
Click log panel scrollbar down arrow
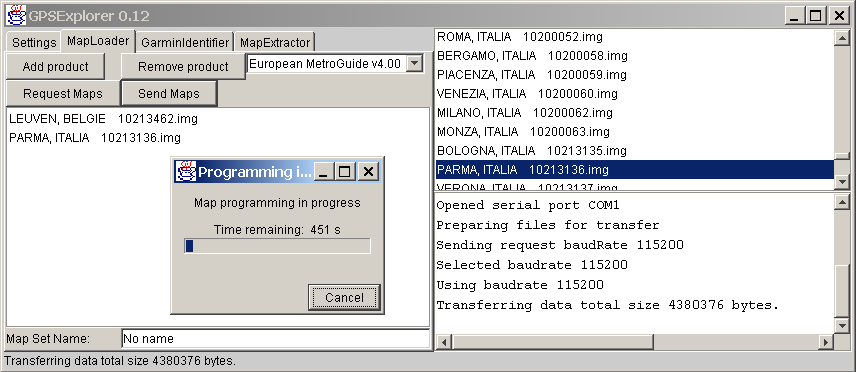coord(842,326)
